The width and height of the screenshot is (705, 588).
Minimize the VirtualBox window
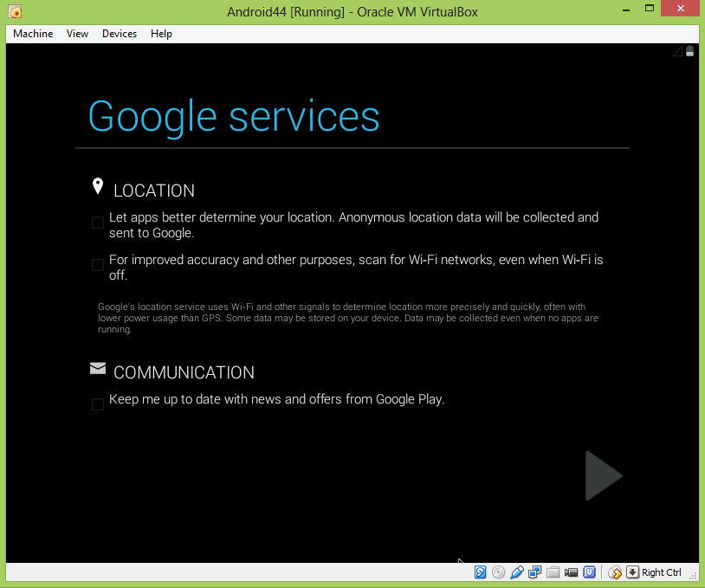(626, 8)
